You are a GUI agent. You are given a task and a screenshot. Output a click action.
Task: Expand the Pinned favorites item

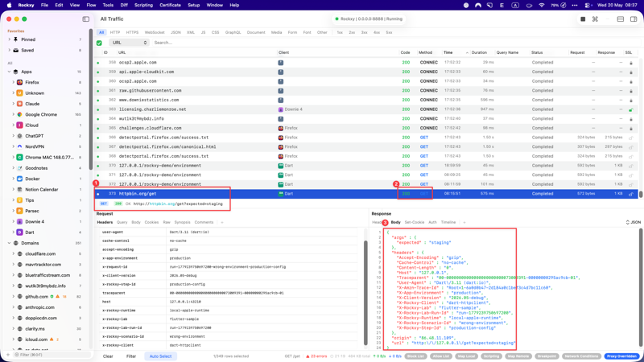pos(9,39)
